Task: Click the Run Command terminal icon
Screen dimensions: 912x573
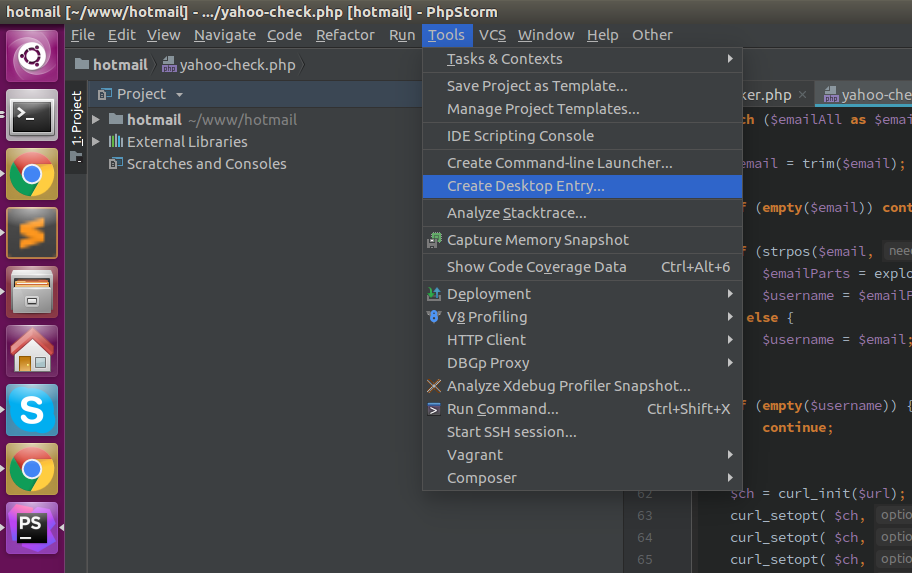Action: click(x=434, y=409)
